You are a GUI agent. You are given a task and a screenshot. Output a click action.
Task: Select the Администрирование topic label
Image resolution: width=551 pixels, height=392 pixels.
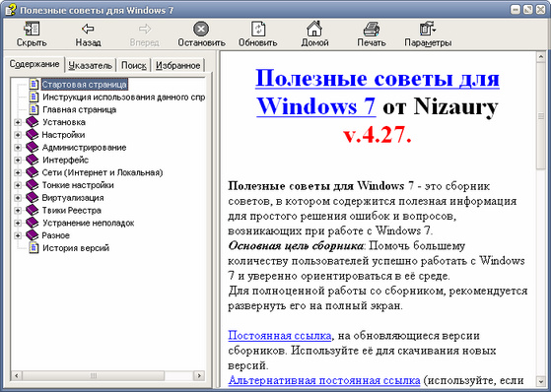pos(85,148)
